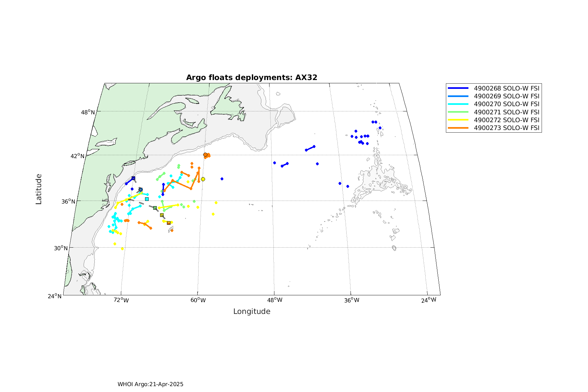
Task: Click the medium blue legend line for 4900269
Action: 458,96
